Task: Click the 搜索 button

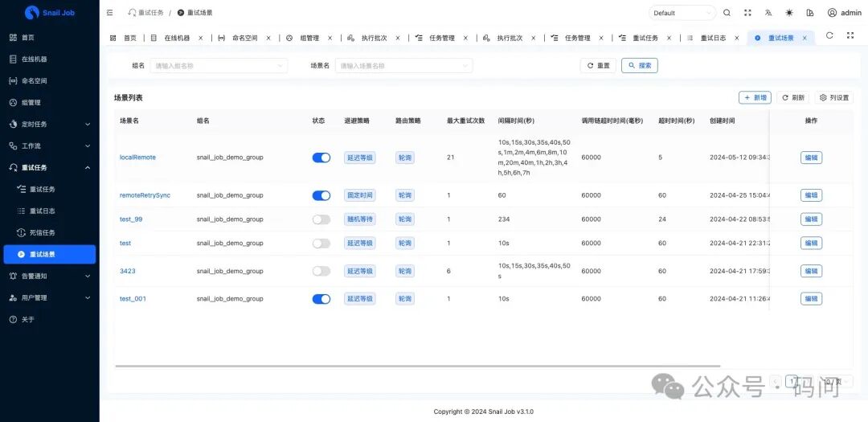Action: 640,65
